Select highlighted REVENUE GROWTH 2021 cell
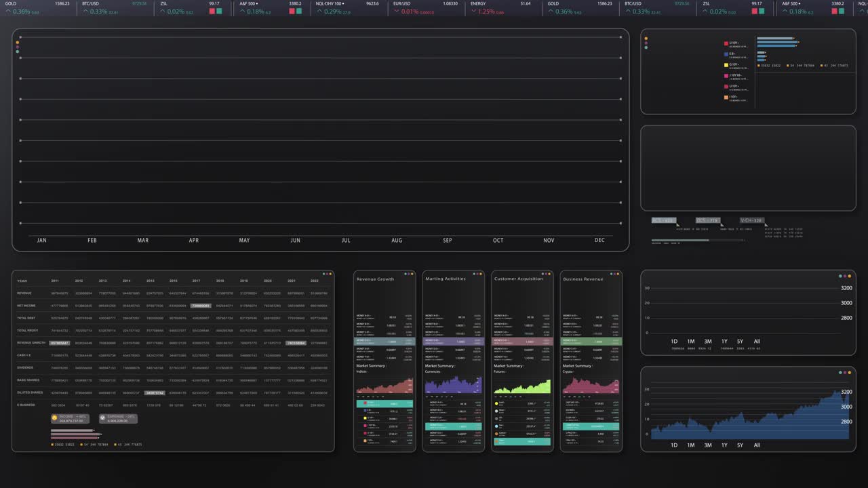 coord(296,343)
